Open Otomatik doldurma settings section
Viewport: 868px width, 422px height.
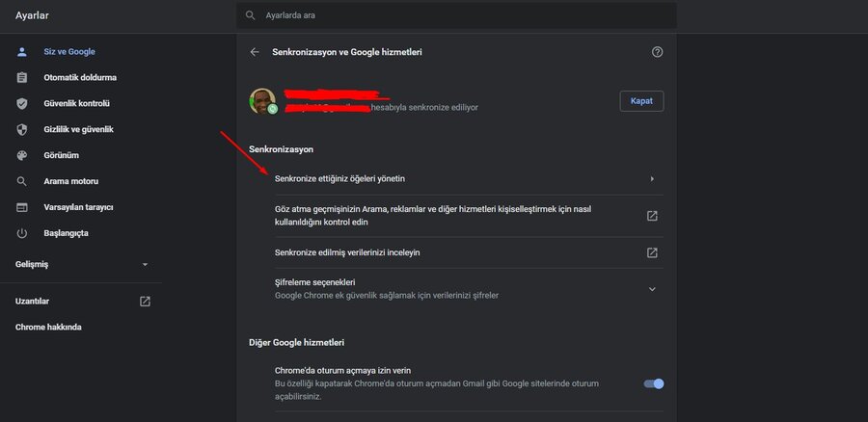pyautogui.click(x=81, y=78)
